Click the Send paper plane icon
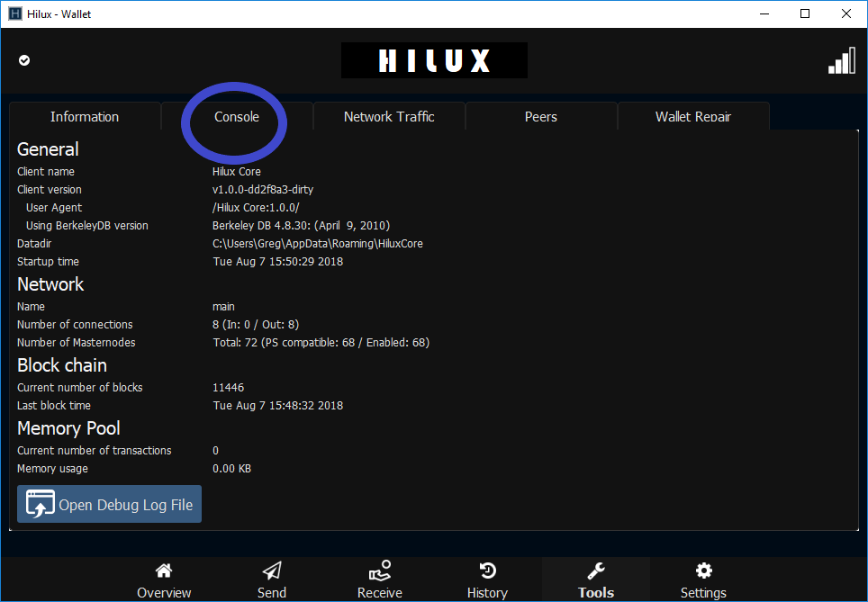 tap(272, 570)
